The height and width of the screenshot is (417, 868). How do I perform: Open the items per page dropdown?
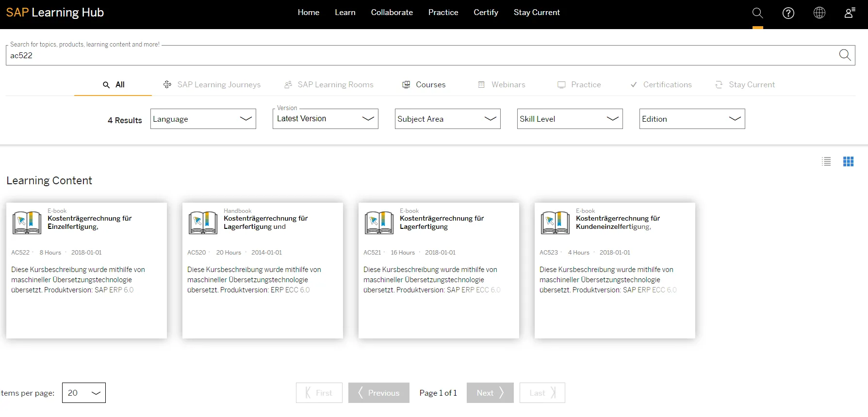point(84,393)
